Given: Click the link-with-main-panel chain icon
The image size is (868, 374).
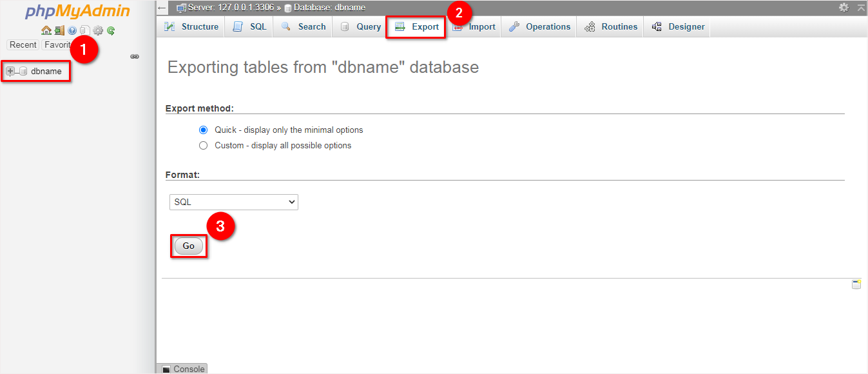Looking at the screenshot, I should click(x=135, y=57).
